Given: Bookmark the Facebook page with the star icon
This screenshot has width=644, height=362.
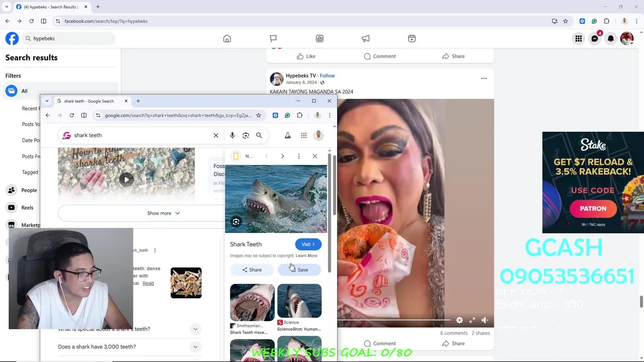Looking at the screenshot, I should 566,21.
